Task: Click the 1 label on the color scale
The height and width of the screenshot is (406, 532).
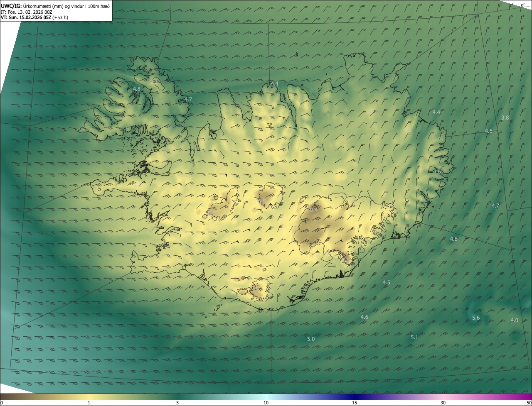Action: [x=89, y=403]
